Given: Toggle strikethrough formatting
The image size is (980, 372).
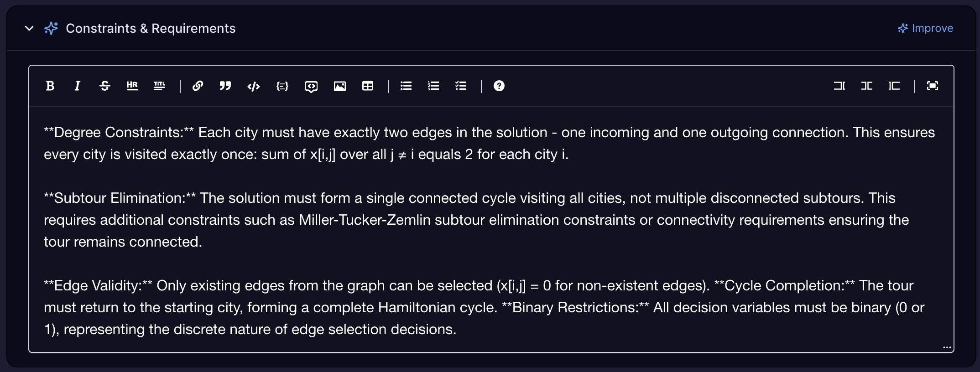Looking at the screenshot, I should coord(104,86).
